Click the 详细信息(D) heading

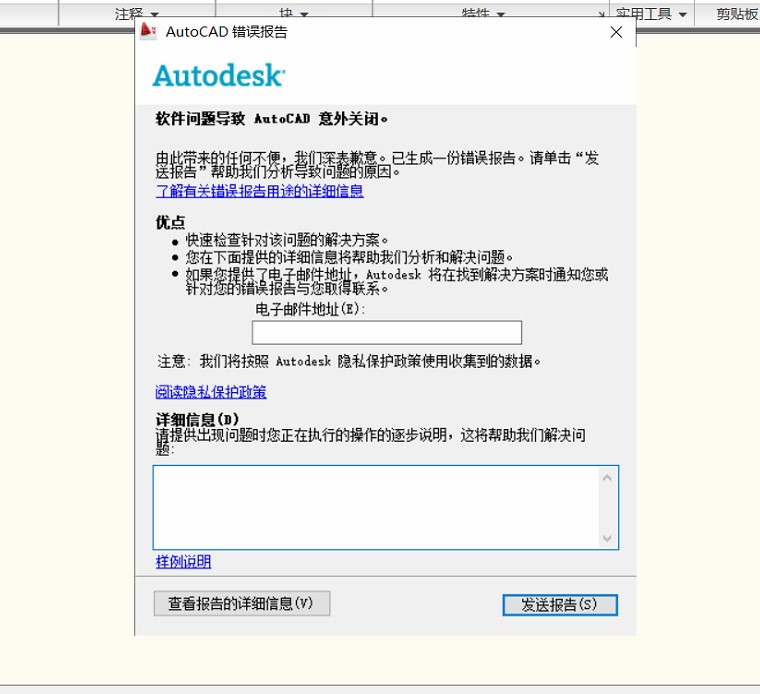click(x=197, y=419)
